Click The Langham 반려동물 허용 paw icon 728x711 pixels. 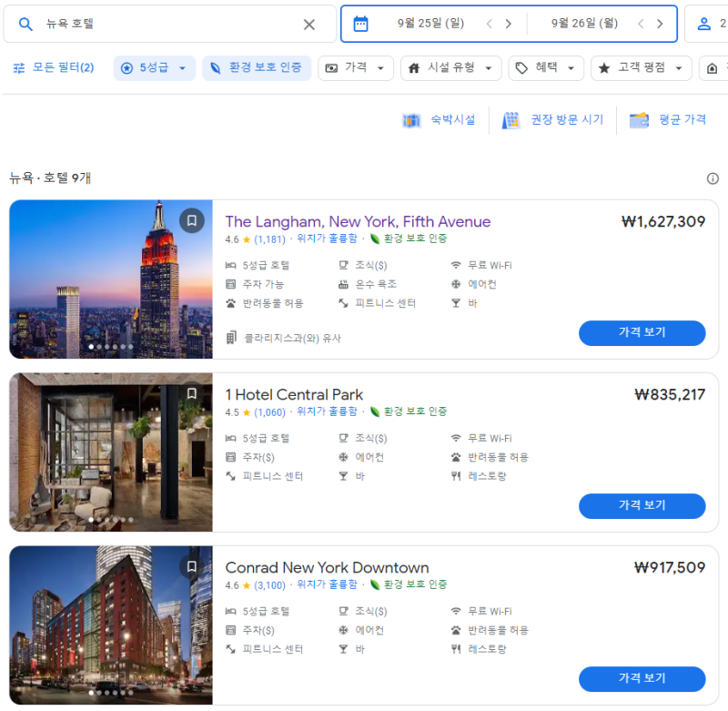231,303
